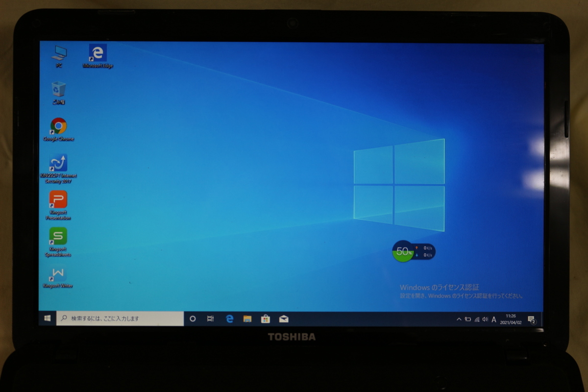Select the Google Chrome desktop shortcut
This screenshot has height=392, width=588.
click(x=58, y=129)
